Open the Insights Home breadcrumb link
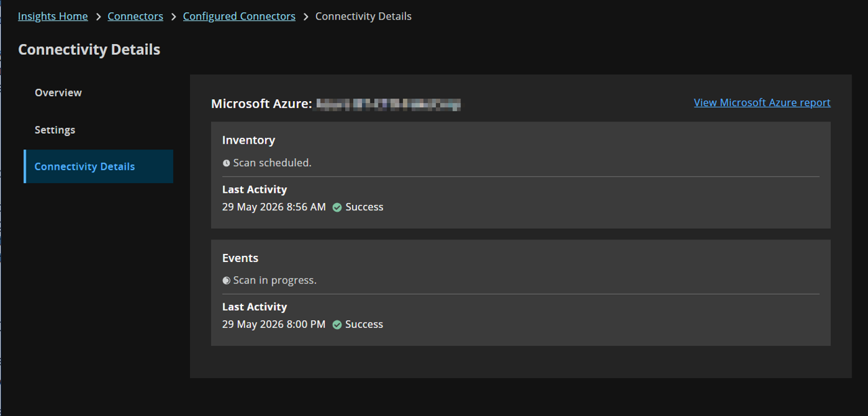This screenshot has width=868, height=416. tap(53, 16)
